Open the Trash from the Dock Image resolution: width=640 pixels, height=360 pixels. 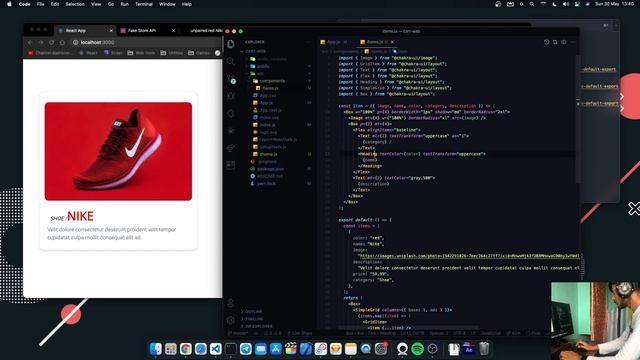[484, 349]
